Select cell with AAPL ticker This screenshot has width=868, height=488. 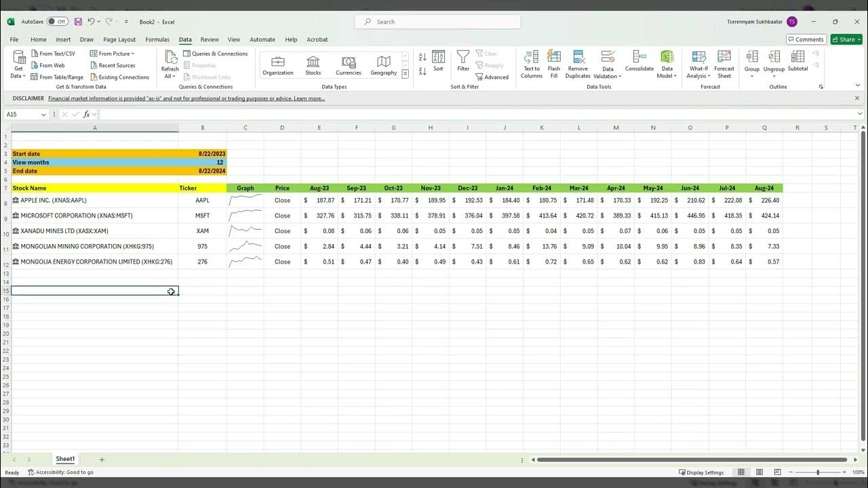(202, 201)
